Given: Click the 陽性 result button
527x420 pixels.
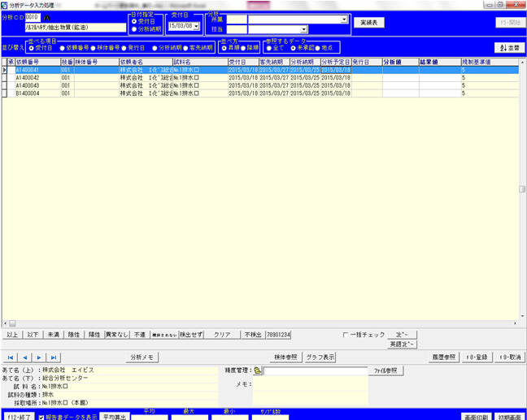Looking at the screenshot, I should click(94, 335).
